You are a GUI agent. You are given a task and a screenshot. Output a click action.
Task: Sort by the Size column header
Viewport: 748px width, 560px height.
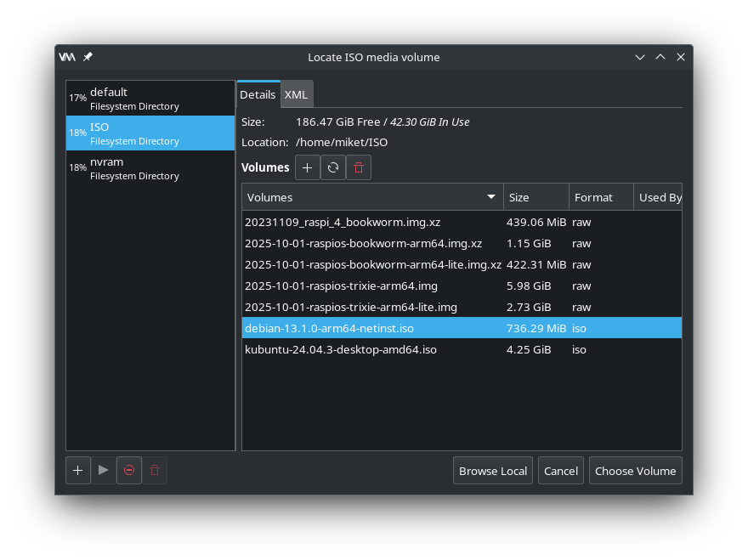click(536, 197)
